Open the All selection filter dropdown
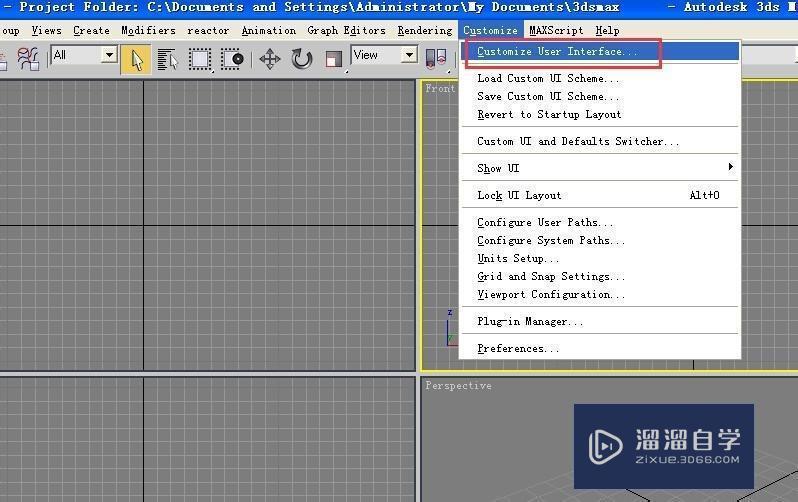Image resolution: width=798 pixels, height=502 pixels. click(x=109, y=55)
